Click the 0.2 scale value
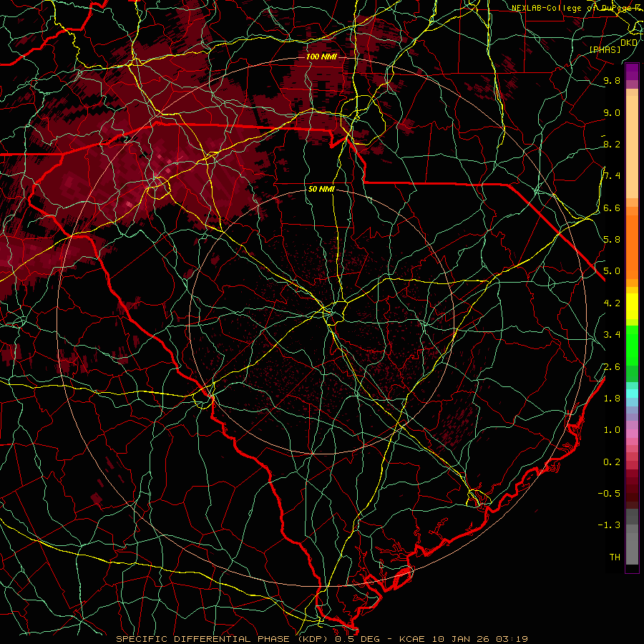The image size is (644, 644). tap(612, 462)
